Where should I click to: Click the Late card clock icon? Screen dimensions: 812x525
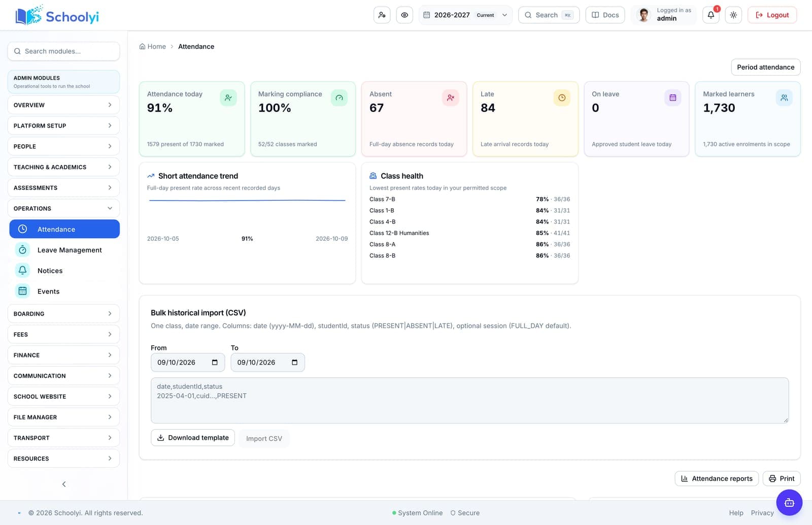coord(562,97)
